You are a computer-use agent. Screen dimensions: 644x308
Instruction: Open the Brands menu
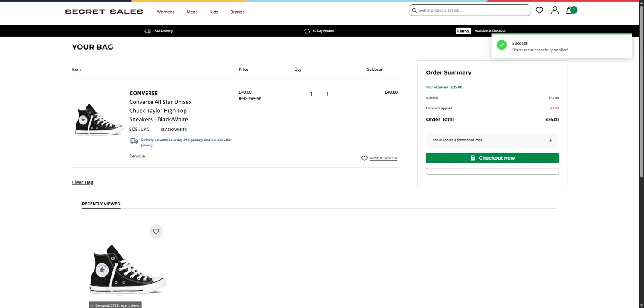237,12
